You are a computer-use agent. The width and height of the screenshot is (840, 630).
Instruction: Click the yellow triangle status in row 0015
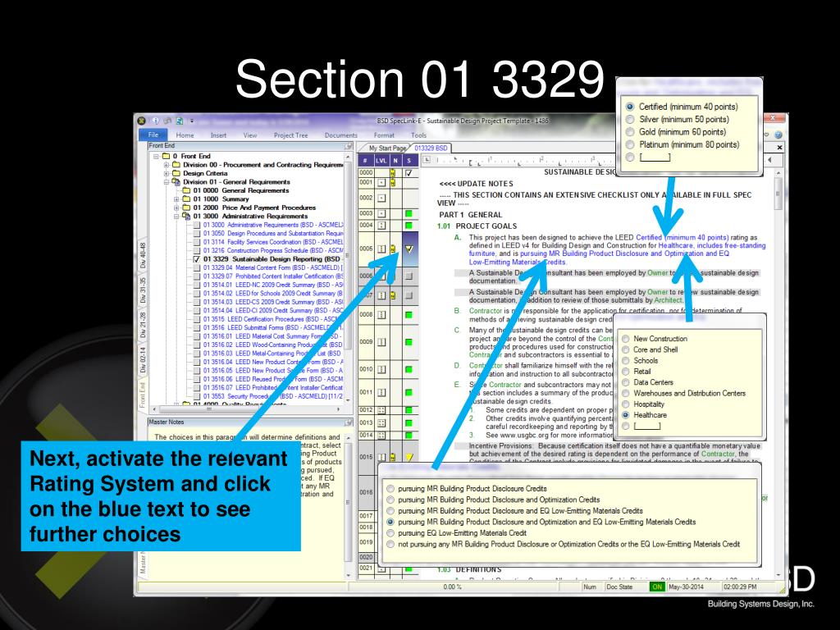click(409, 458)
